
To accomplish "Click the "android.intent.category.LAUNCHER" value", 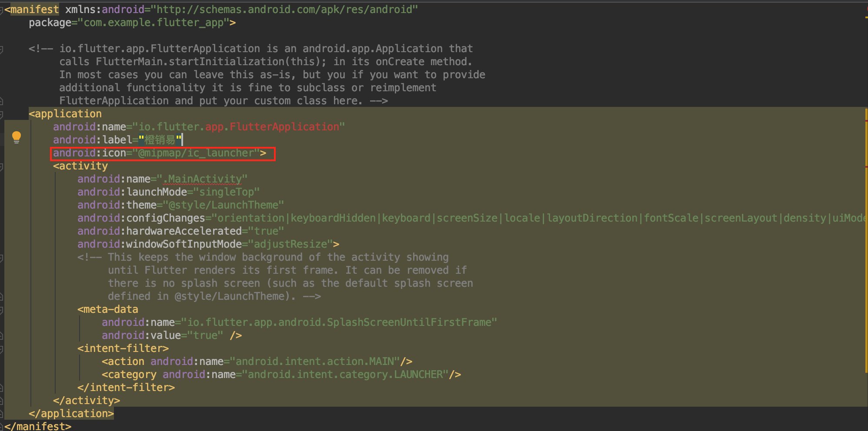I will point(345,375).
